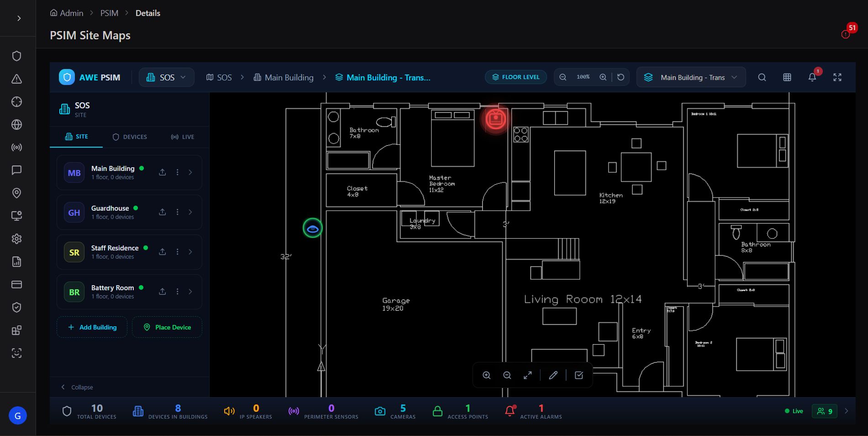Click the search magnifier in the toolbar
The height and width of the screenshot is (436, 868).
(x=762, y=77)
